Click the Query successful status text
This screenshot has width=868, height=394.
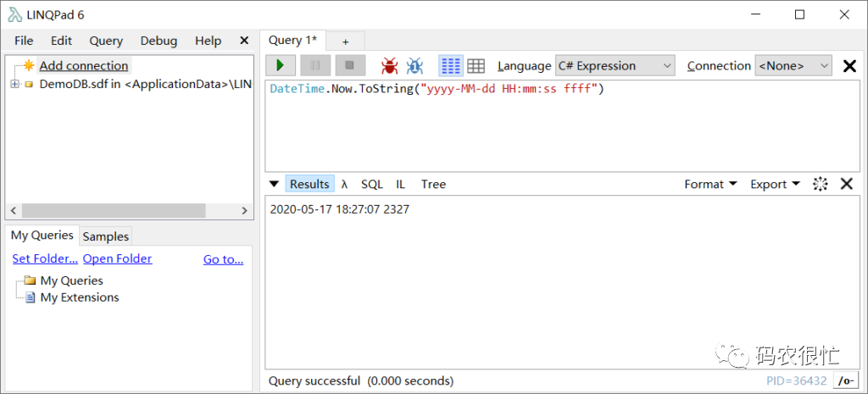361,380
